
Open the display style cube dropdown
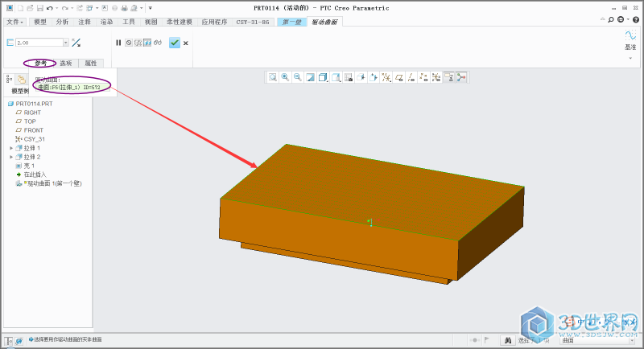coord(324,77)
